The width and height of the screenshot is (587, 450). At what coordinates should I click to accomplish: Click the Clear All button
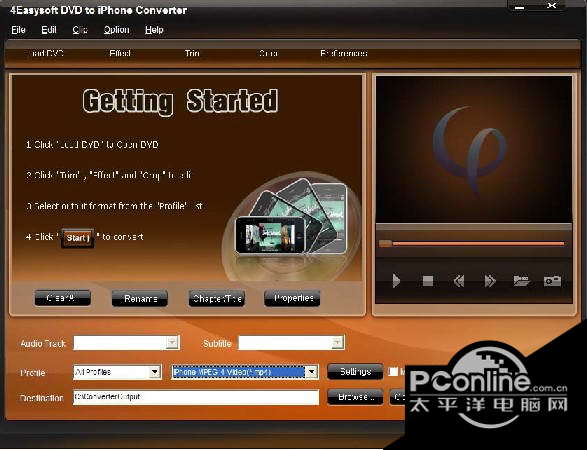point(63,298)
